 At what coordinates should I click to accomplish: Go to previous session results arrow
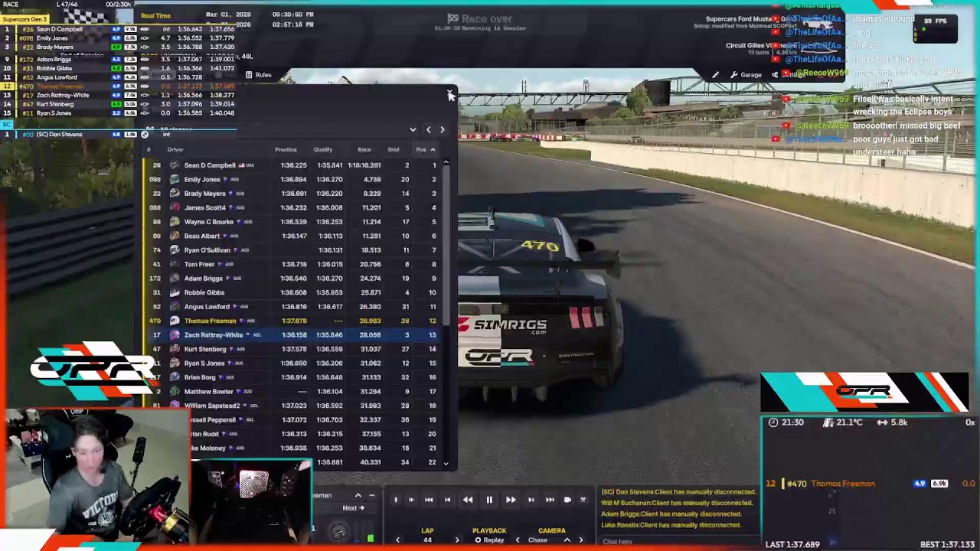pos(429,130)
